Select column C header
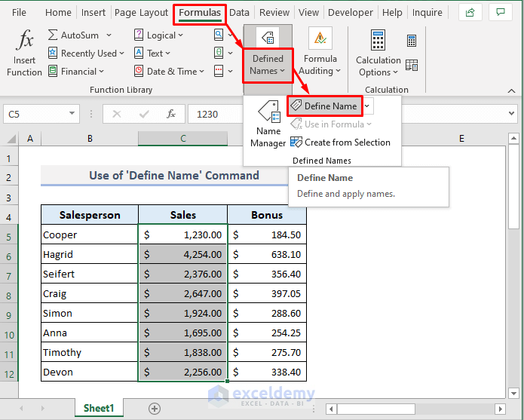Screen dimensions: 524x420 coord(182,139)
